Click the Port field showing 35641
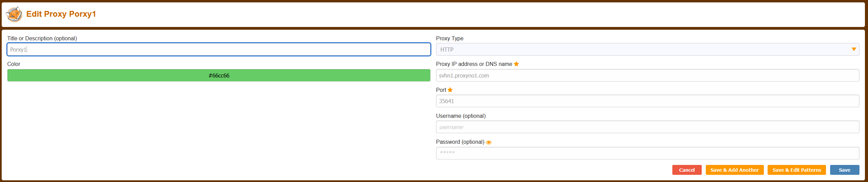The image size is (868, 182). tap(647, 101)
